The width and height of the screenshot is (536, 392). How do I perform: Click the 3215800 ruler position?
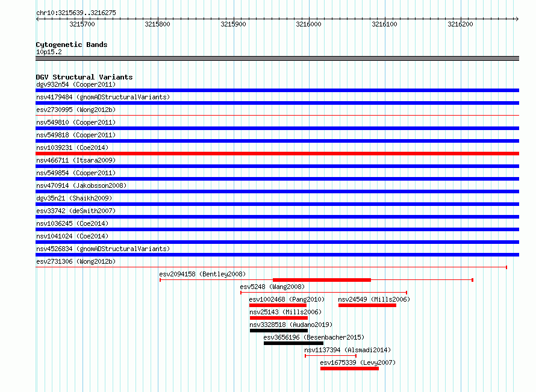point(157,24)
